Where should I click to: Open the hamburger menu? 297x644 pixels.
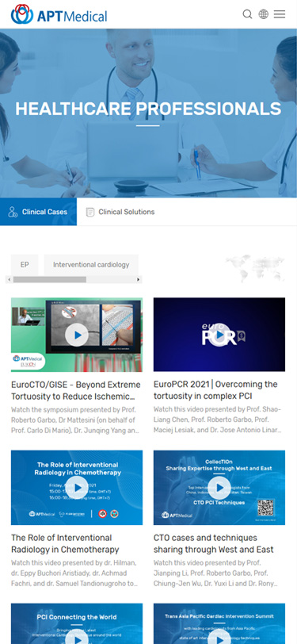280,14
